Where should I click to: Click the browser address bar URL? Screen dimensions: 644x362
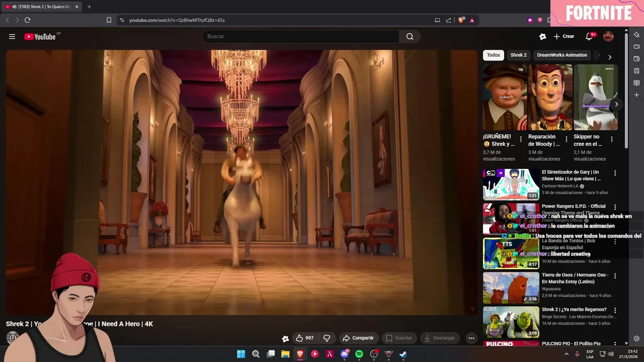[177, 20]
